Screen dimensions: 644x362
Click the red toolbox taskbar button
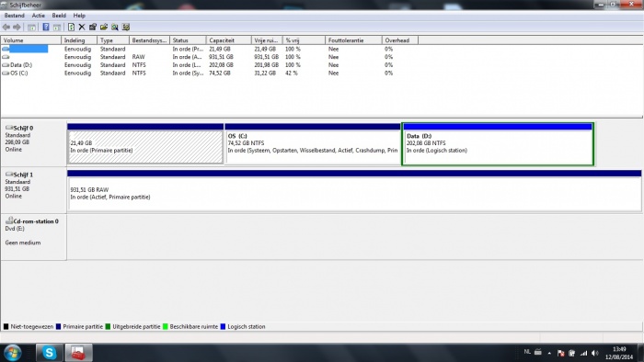(78, 353)
